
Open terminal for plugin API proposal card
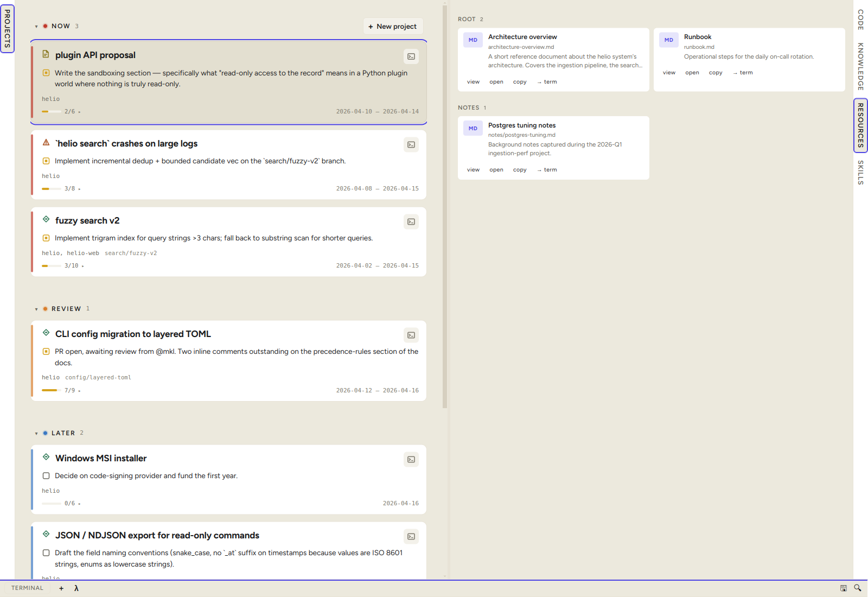click(411, 56)
